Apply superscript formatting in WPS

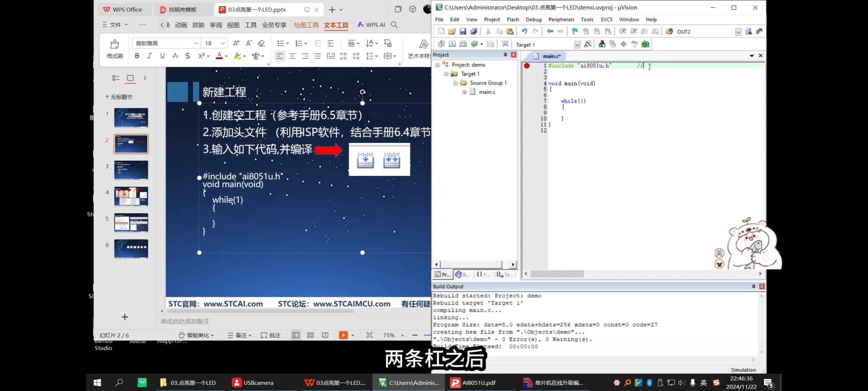click(203, 56)
